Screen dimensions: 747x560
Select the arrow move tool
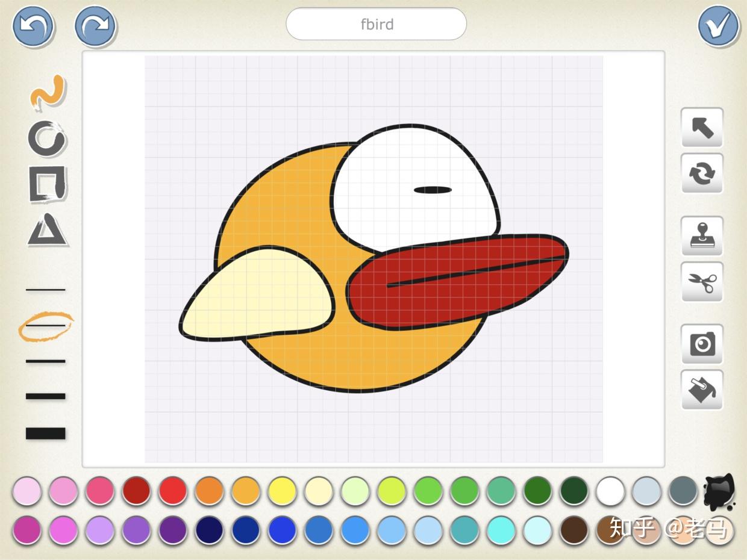[x=702, y=128]
